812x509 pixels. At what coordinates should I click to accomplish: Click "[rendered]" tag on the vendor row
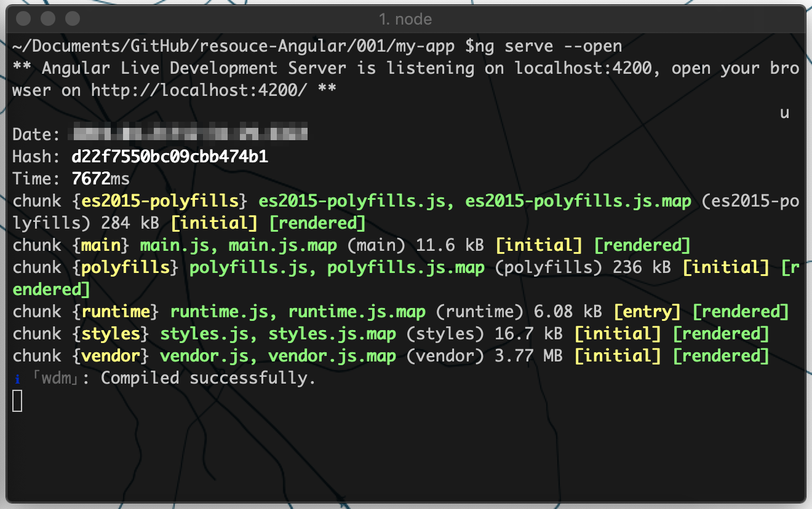721,356
